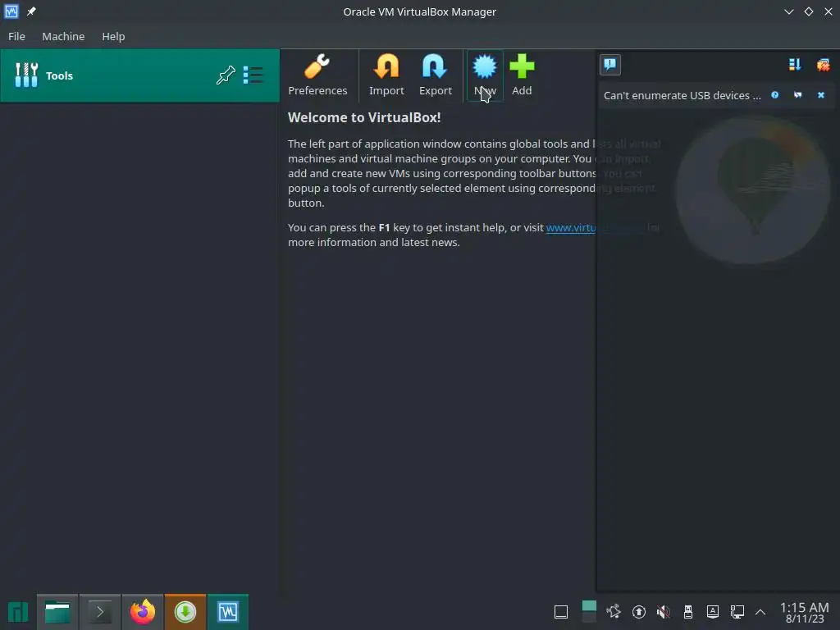Image resolution: width=840 pixels, height=630 pixels.
Task: Pin the Tools pane with pushpin icon
Action: click(226, 75)
